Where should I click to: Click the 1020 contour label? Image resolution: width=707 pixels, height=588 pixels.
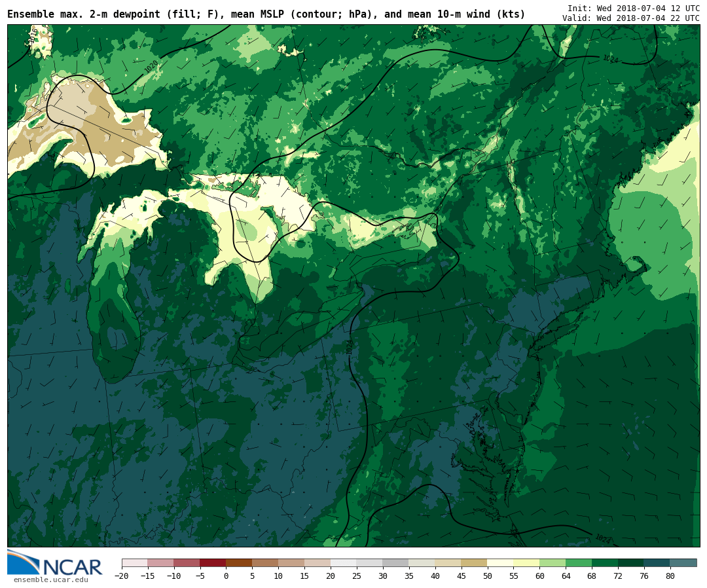coord(151,67)
